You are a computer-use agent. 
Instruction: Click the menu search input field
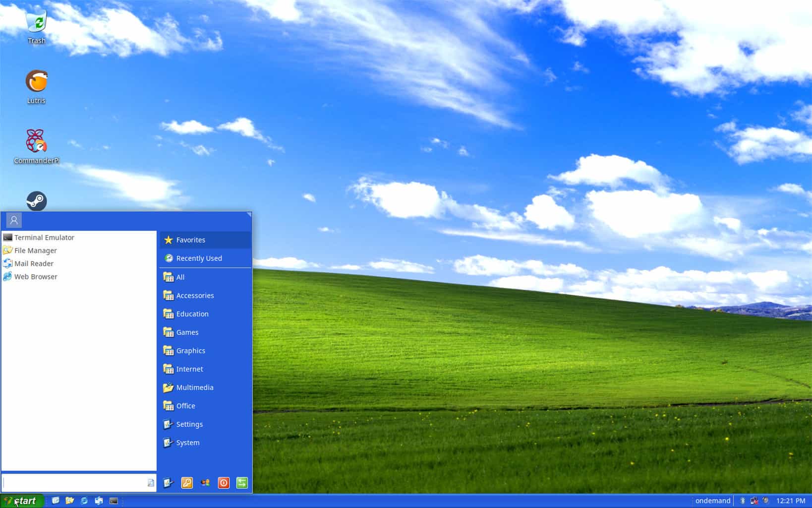coord(79,483)
